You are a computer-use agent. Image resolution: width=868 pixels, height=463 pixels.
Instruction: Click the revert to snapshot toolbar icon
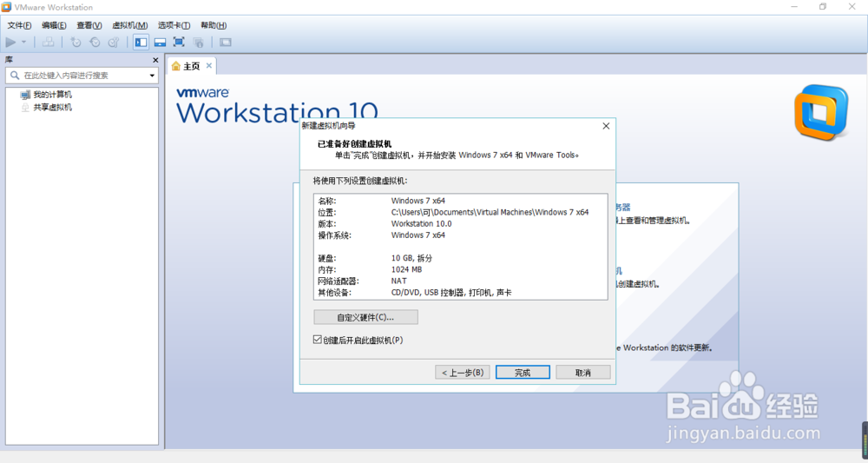point(95,42)
